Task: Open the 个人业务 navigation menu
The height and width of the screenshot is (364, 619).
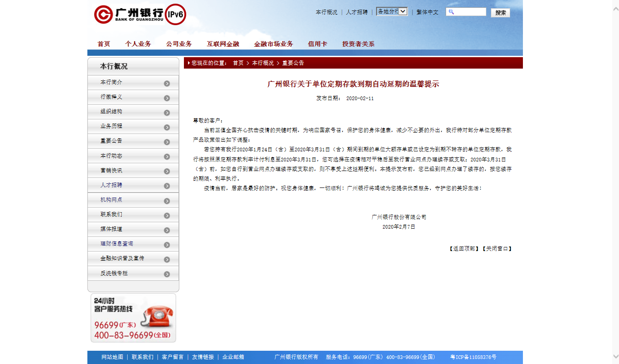Action: (x=138, y=44)
